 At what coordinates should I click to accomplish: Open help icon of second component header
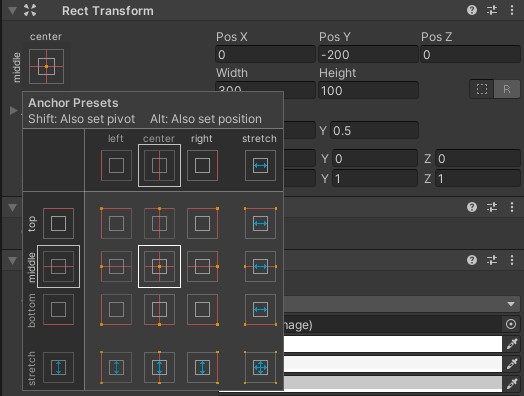472,207
